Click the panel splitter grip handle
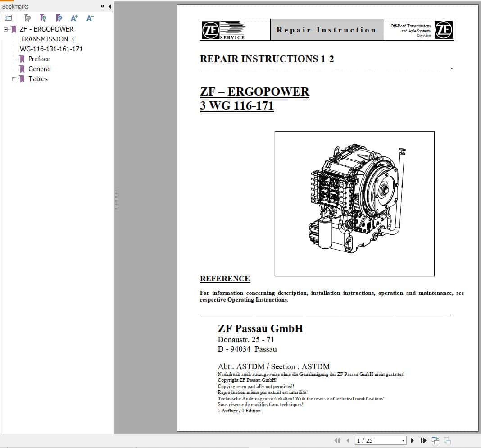 coord(116,200)
